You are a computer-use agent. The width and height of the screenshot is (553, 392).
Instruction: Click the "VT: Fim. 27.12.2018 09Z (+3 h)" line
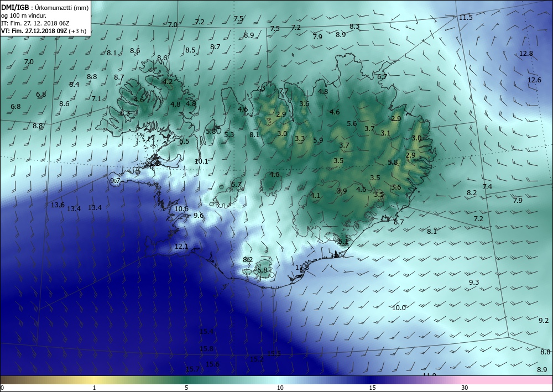coord(43,30)
